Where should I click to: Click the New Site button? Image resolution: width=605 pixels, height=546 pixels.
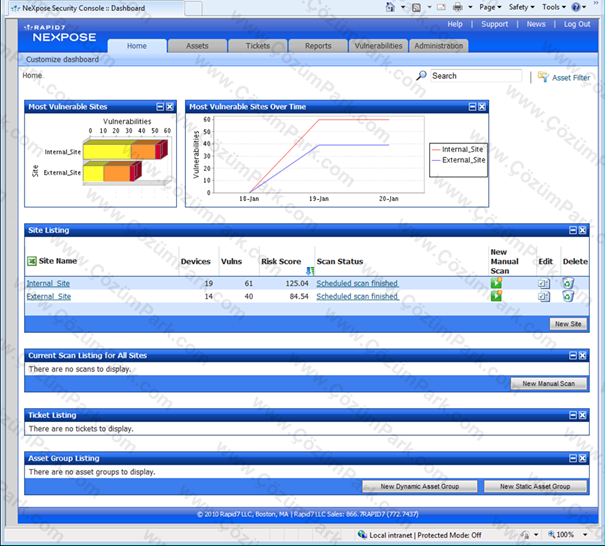(x=568, y=324)
